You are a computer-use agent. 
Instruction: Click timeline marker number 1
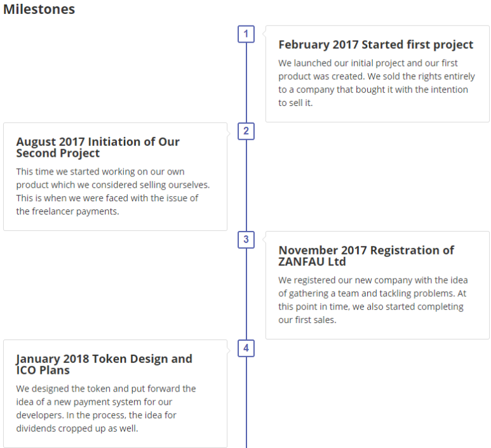click(246, 34)
